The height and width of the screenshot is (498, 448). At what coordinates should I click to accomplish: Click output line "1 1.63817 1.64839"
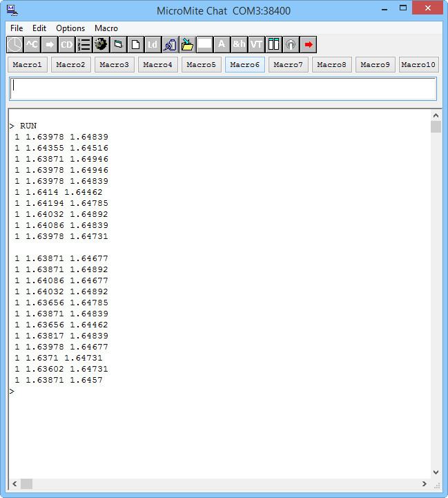pos(61,336)
